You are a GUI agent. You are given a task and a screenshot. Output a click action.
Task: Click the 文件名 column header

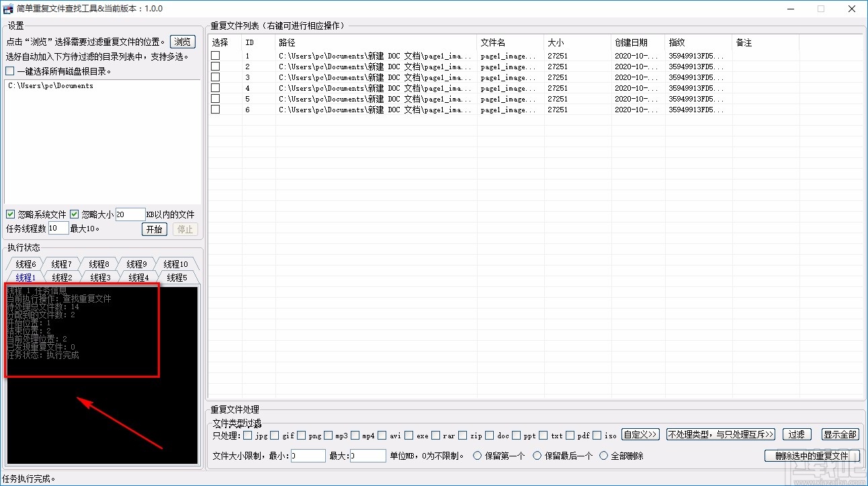click(511, 43)
